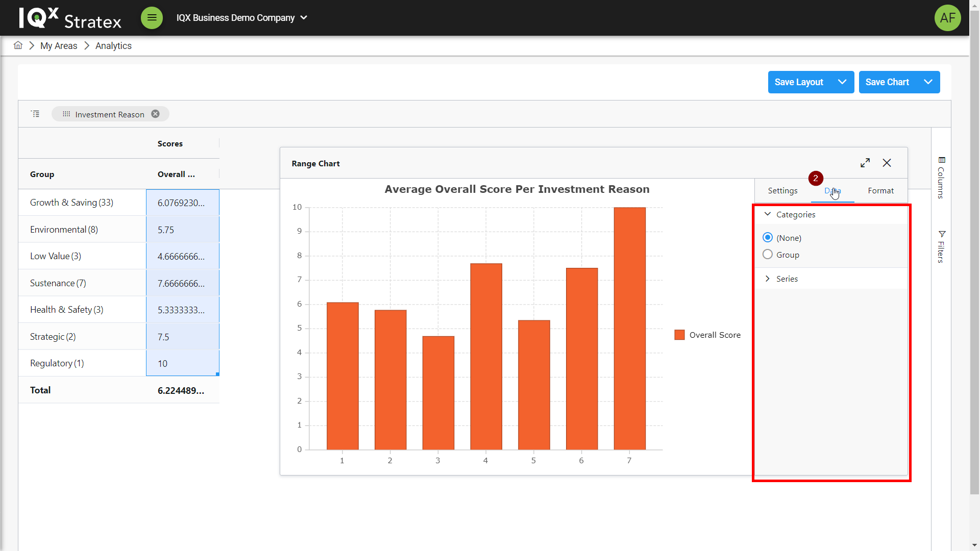Collapse the Categories section
This screenshot has height=551, width=980.
(768, 214)
